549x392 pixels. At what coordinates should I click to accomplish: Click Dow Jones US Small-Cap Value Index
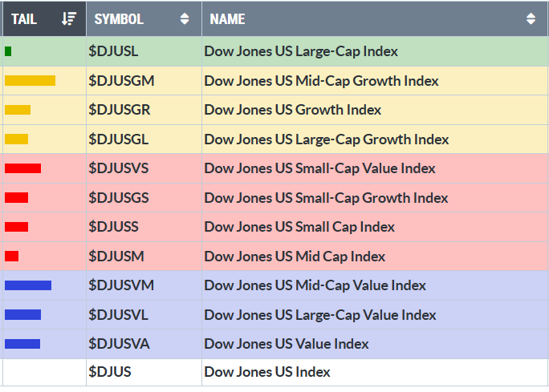[x=319, y=168]
